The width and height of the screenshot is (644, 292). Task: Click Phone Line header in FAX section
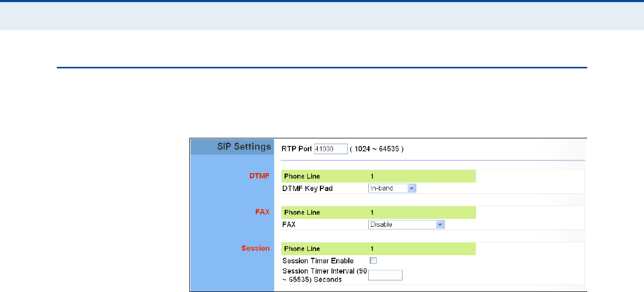(302, 213)
